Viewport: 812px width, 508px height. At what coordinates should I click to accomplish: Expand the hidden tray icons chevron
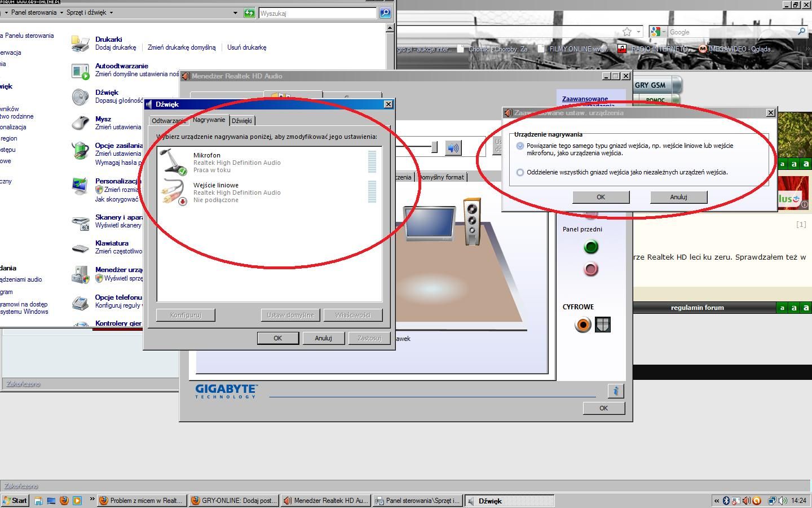(x=717, y=501)
